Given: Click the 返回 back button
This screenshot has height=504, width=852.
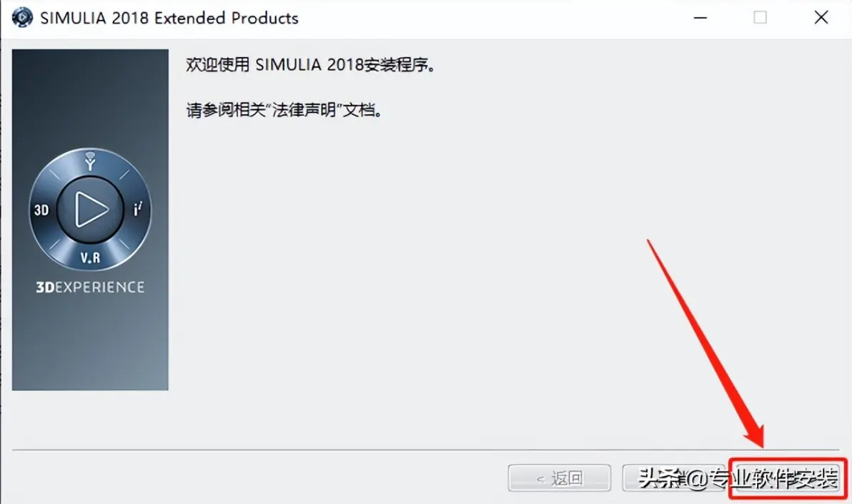Looking at the screenshot, I should [x=559, y=478].
